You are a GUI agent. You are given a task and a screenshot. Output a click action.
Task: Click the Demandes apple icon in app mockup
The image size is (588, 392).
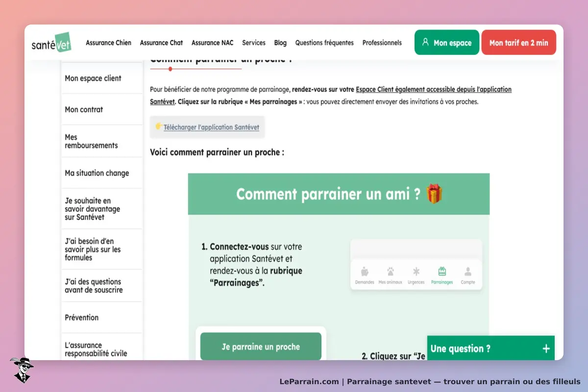pyautogui.click(x=365, y=271)
